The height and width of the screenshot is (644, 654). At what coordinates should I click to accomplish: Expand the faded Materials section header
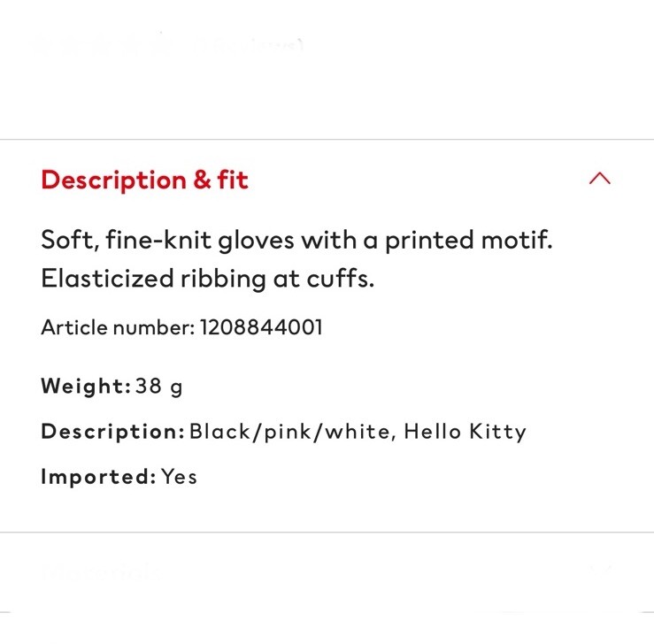pyautogui.click(x=102, y=571)
